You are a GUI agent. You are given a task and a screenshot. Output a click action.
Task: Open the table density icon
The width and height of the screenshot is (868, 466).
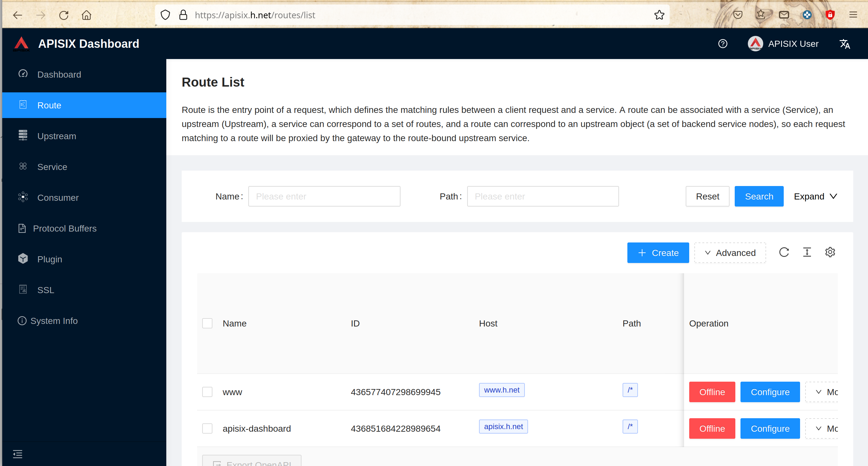click(x=807, y=252)
